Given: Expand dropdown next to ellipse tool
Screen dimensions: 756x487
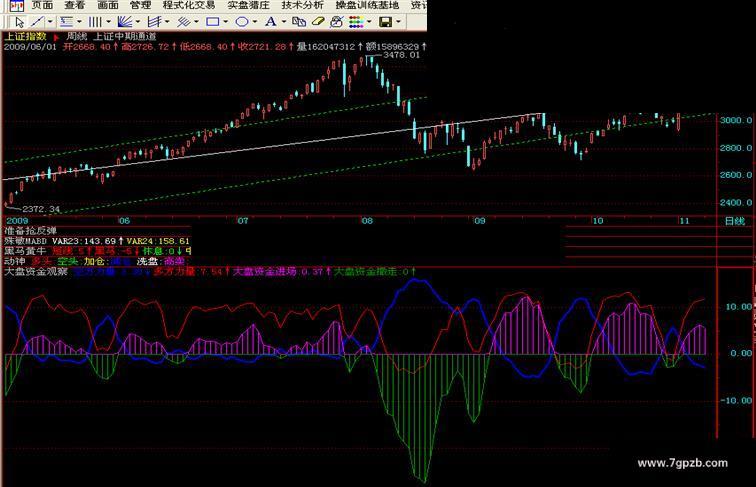Looking at the screenshot, I should pyautogui.click(x=255, y=22).
